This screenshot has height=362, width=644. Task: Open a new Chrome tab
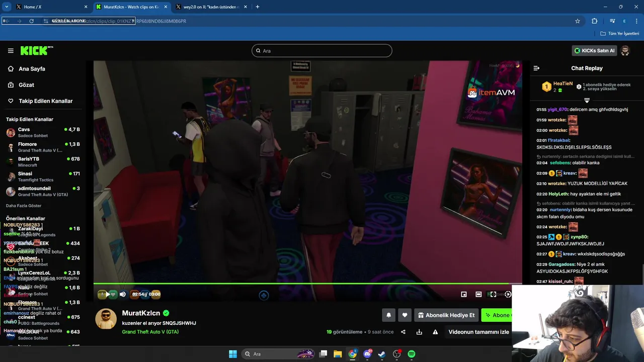(258, 7)
